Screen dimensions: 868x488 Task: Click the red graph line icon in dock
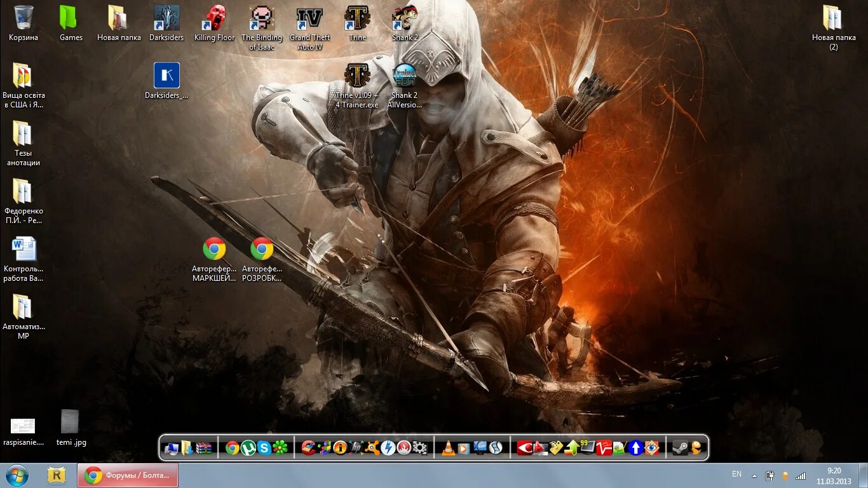604,448
